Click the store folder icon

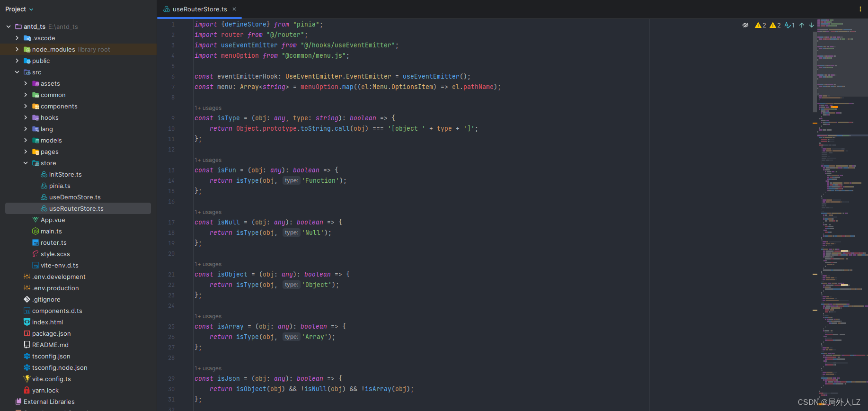click(x=36, y=163)
